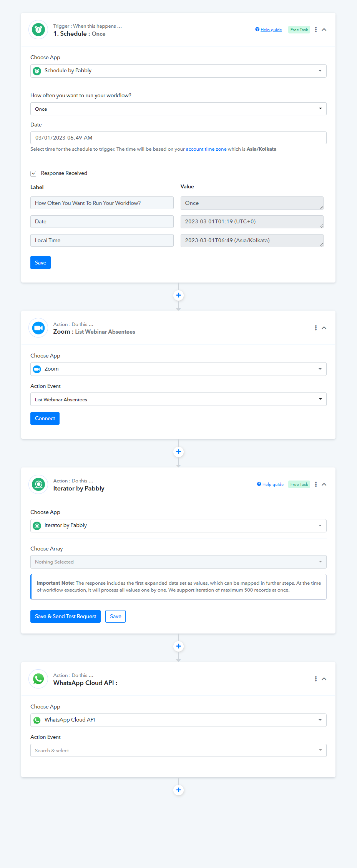Click Free Task badge in Iterator step

[x=299, y=484]
